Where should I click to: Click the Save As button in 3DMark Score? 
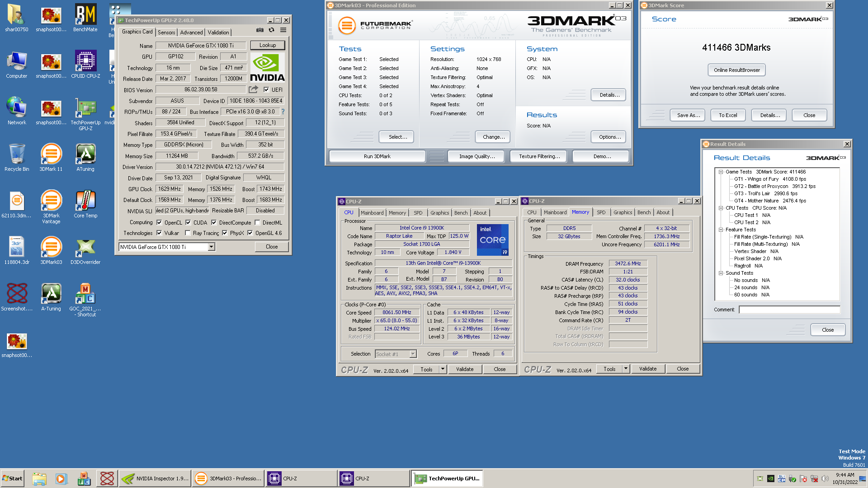click(689, 115)
